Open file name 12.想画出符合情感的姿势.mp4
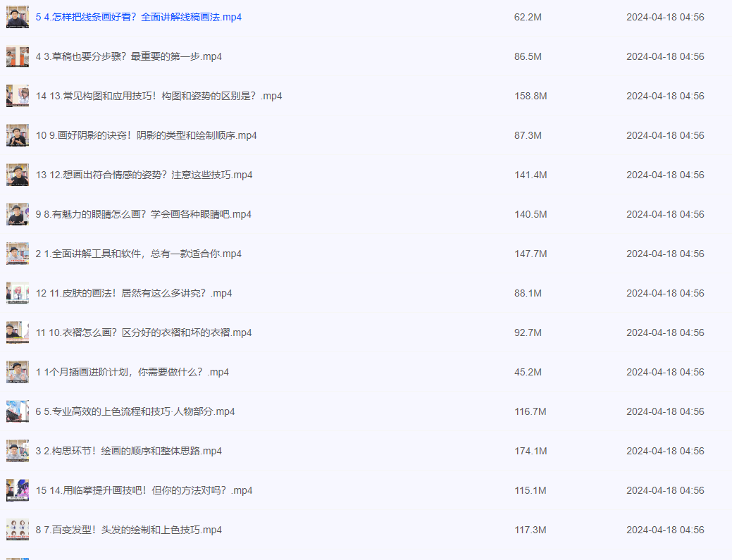Screen dimensions: 732x560 (144, 175)
